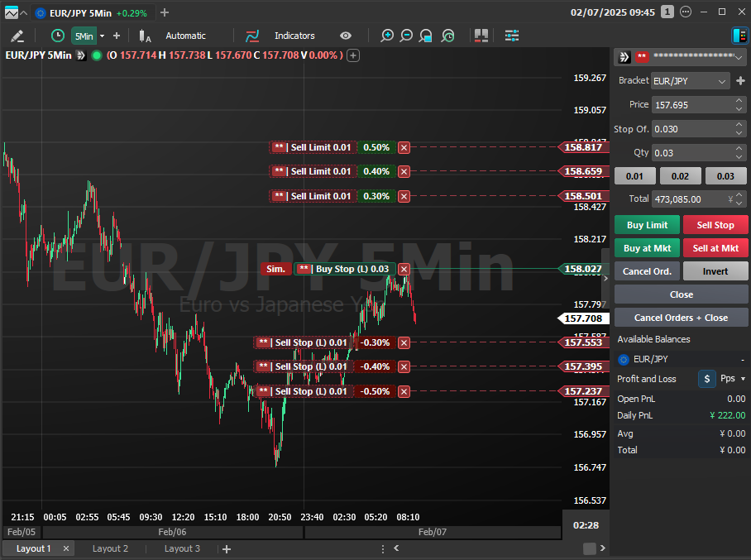Screen dimensions: 751x560
Task: Cancel the 158.817 Sell Limit order
Action: click(404, 147)
